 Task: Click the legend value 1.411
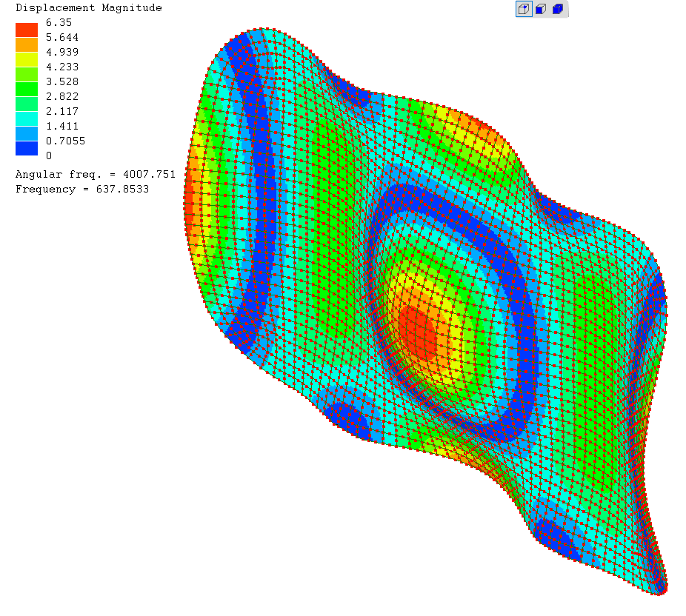click(62, 127)
